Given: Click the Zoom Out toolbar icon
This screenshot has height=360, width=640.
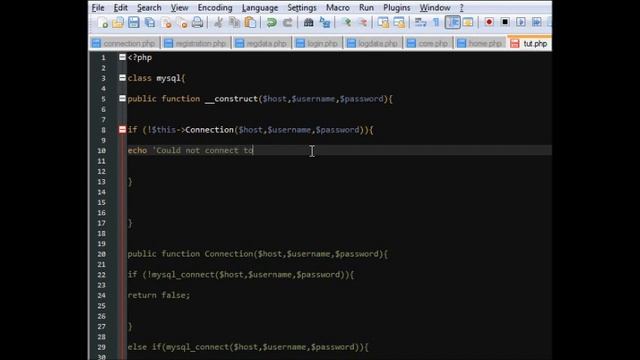Looking at the screenshot, I should 362,22.
